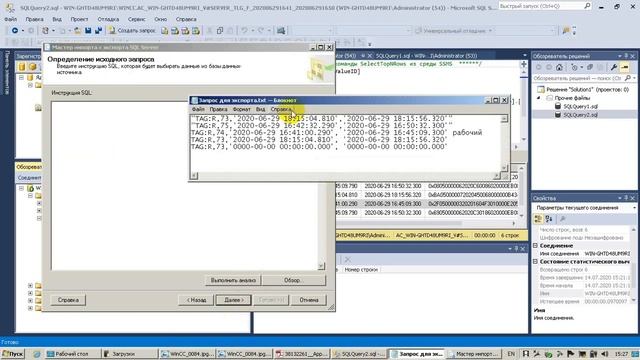Click the volume icon in system tray

604,354
